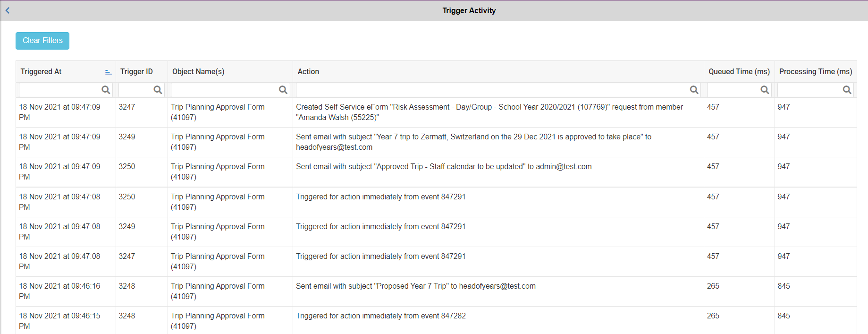Select row with Risk Assessment eForm action

coord(489,112)
